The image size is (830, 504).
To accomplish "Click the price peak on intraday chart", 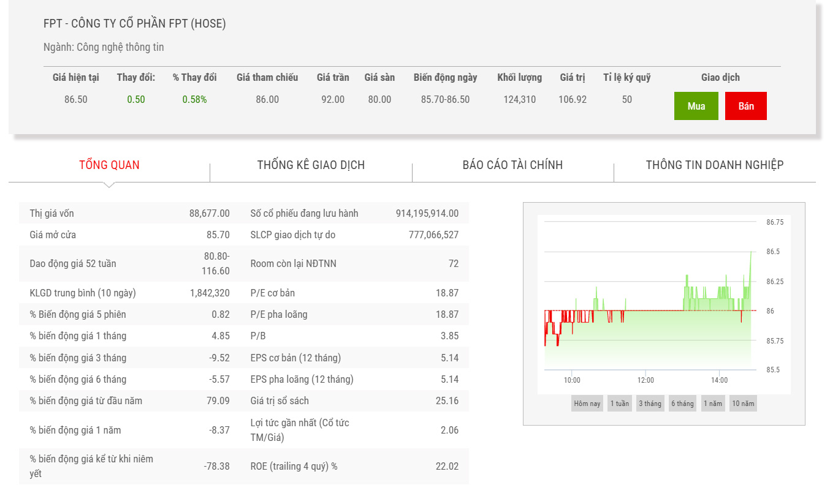I will coord(751,252).
